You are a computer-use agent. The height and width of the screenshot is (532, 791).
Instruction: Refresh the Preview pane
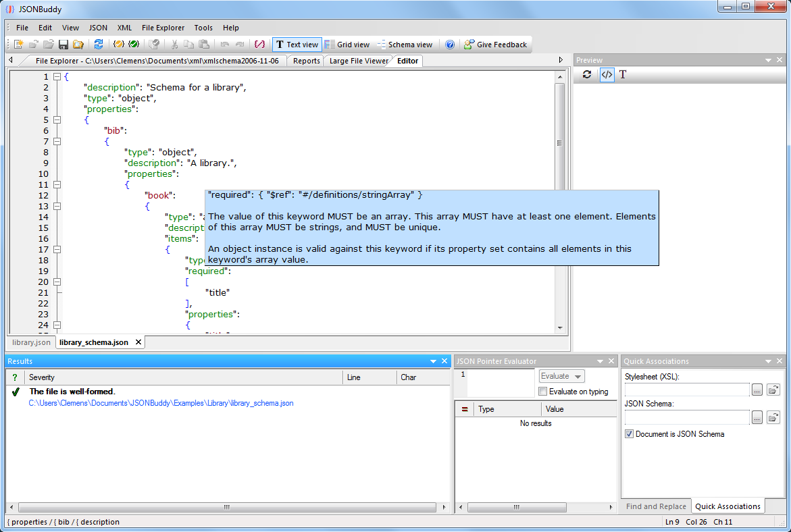587,75
